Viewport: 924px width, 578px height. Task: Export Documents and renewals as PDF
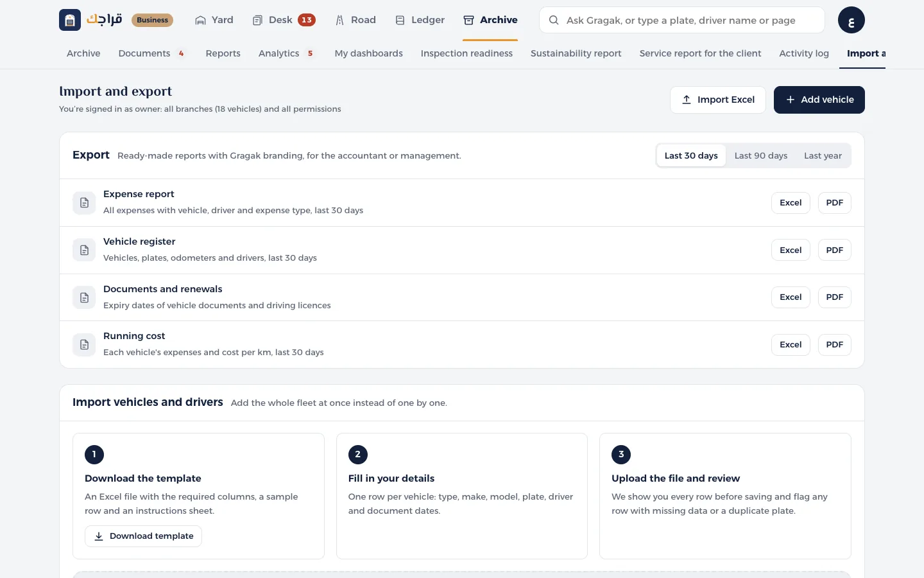click(834, 297)
